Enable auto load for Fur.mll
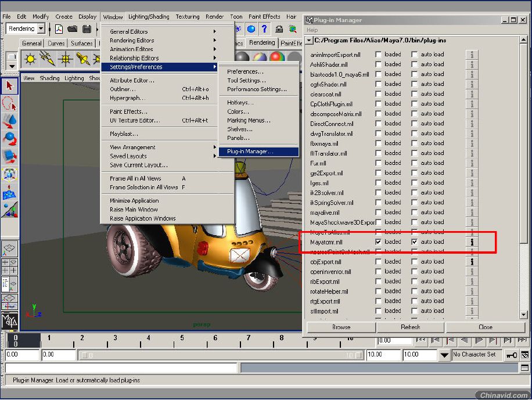532x400 pixels. click(x=414, y=163)
